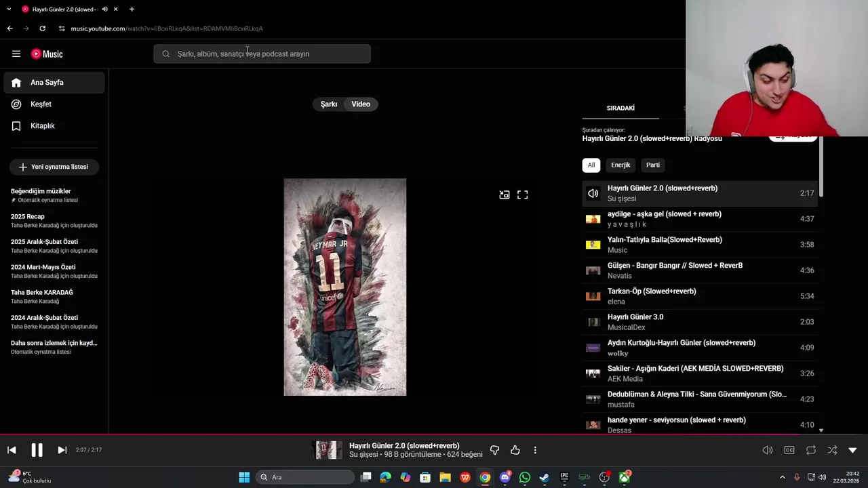
Task: Dislike the current song
Action: tap(494, 450)
